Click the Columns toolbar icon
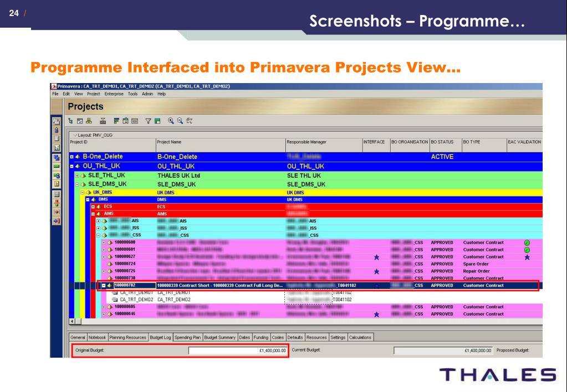The image size is (567, 392). tap(125, 121)
